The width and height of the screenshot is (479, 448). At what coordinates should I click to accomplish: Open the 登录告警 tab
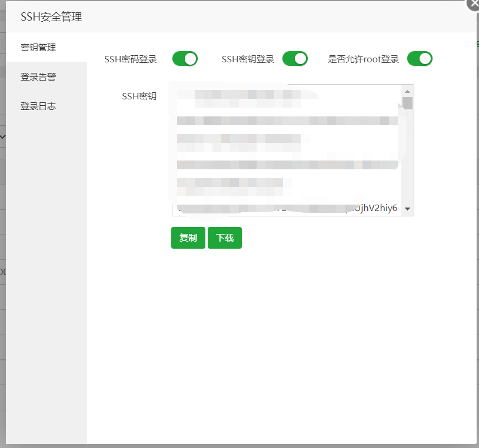(x=38, y=77)
